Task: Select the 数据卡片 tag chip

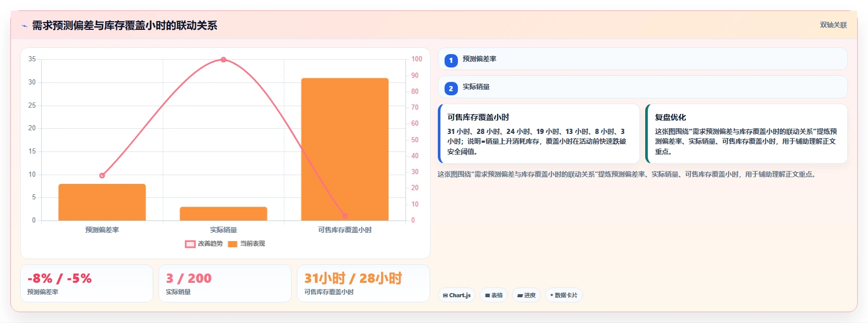Action: 563,295
